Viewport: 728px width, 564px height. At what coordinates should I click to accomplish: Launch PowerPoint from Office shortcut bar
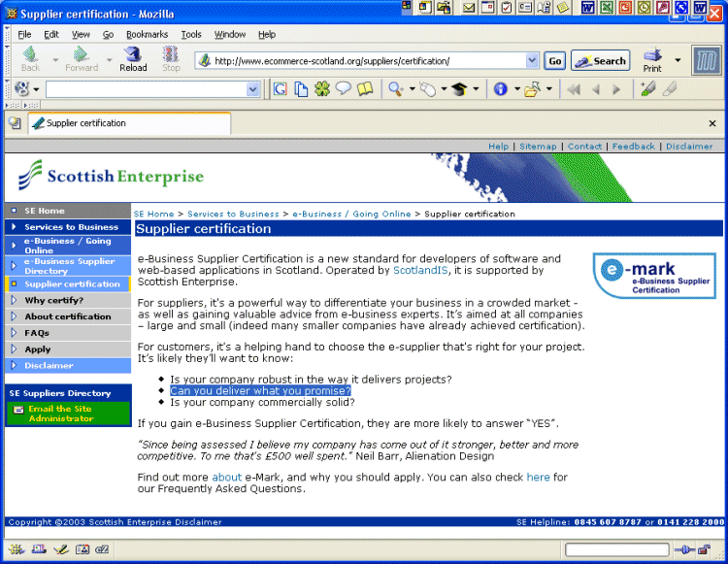tap(625, 7)
